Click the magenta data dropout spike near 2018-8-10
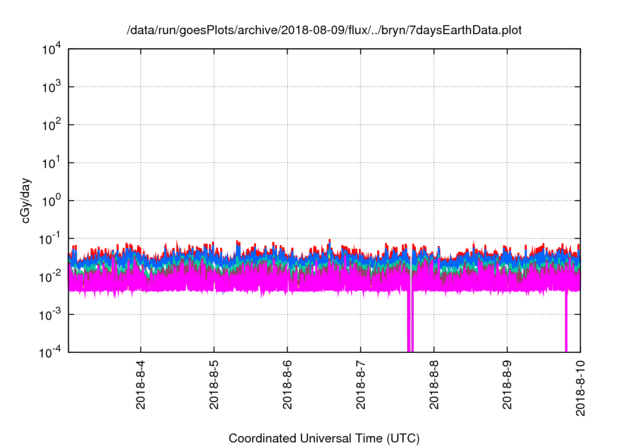This screenshot has height=448, width=640. point(566,321)
